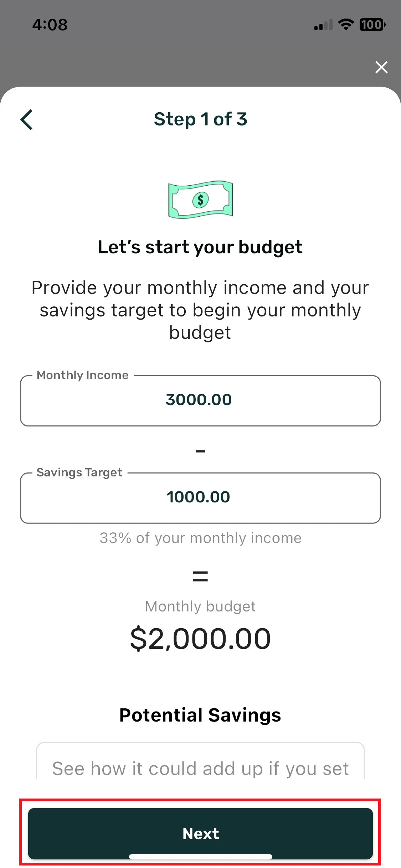The width and height of the screenshot is (401, 868).
Task: Tap the Step 1 of 3 header
Action: (x=201, y=119)
